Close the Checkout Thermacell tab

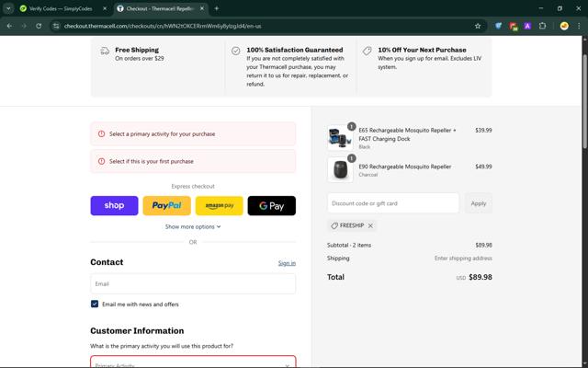202,8
